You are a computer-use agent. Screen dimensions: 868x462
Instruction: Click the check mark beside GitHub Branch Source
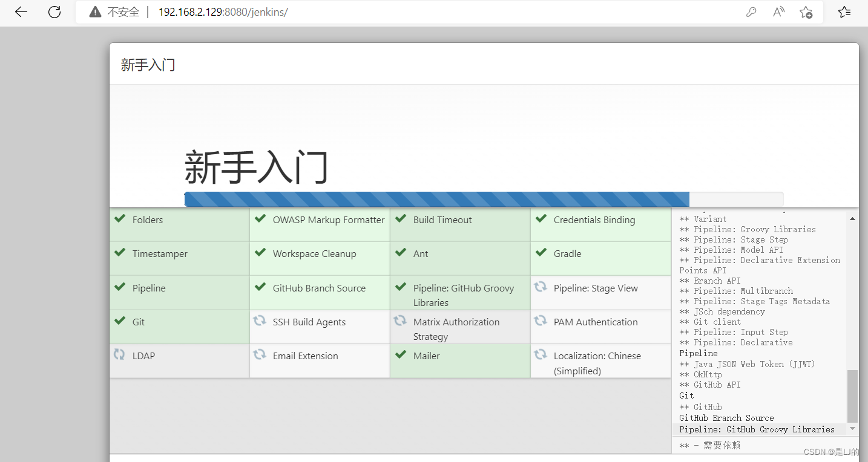click(260, 287)
